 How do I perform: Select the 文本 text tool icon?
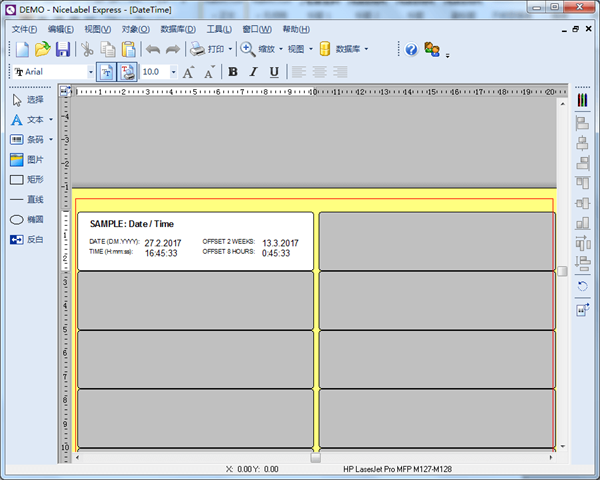point(16,120)
